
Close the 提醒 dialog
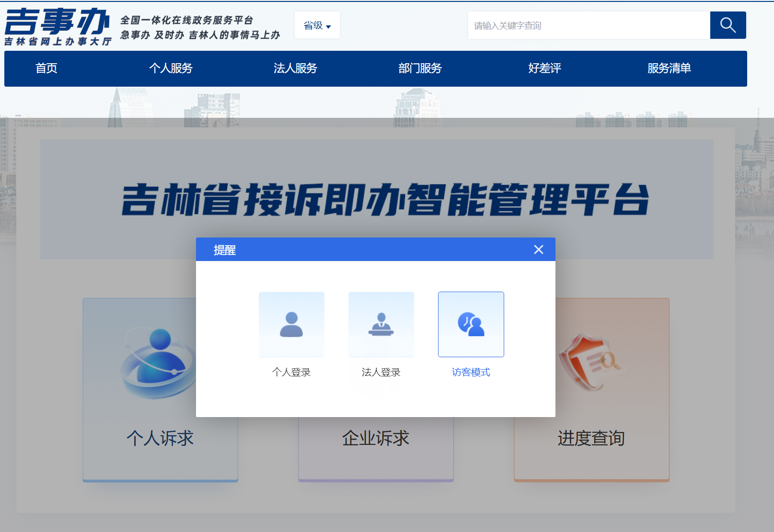coord(538,249)
